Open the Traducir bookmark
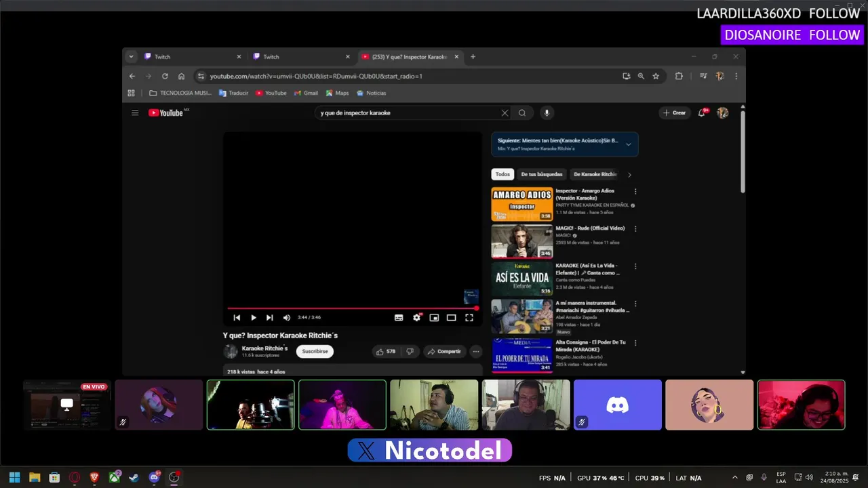Viewport: 868px width, 488px height. [x=234, y=94]
